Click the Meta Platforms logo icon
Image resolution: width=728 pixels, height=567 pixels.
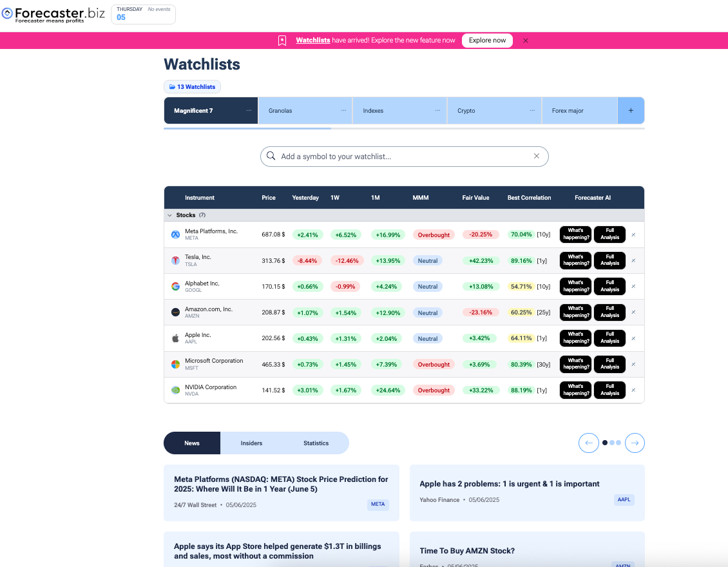175,235
